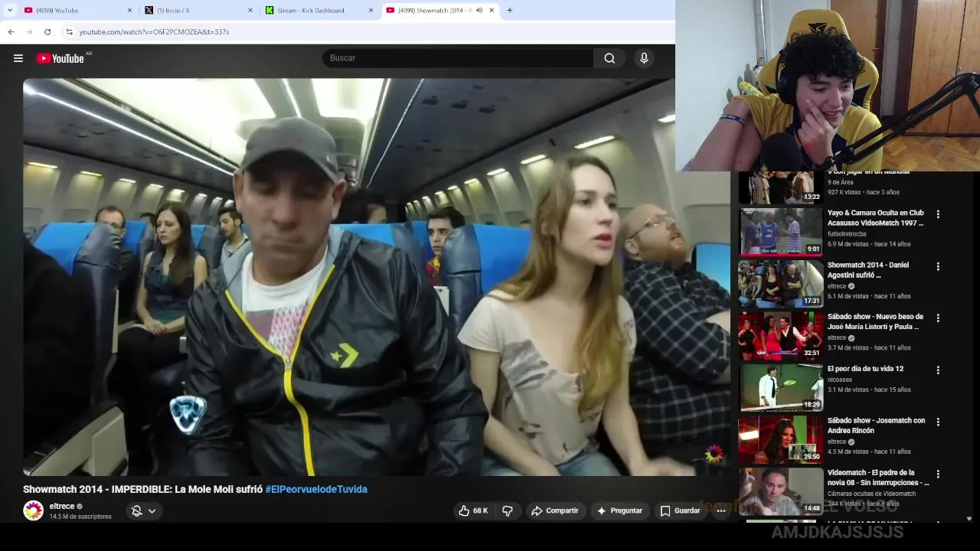The width and height of the screenshot is (980, 551).
Task: Open Showmatch 2014 - Daniel Agostini sufrió title
Action: coord(868,270)
